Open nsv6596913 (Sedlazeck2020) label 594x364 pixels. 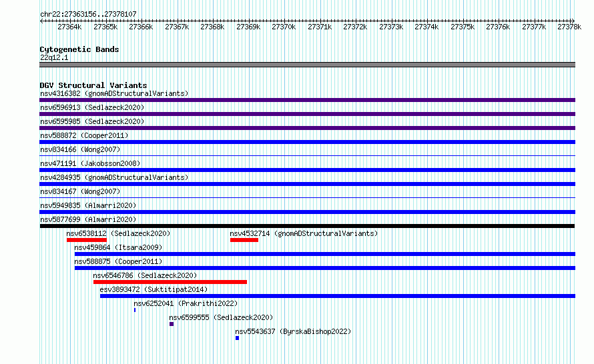(x=92, y=107)
